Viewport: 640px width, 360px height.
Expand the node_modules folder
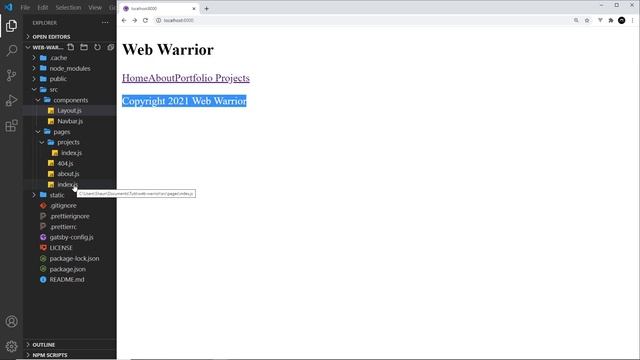pos(70,69)
